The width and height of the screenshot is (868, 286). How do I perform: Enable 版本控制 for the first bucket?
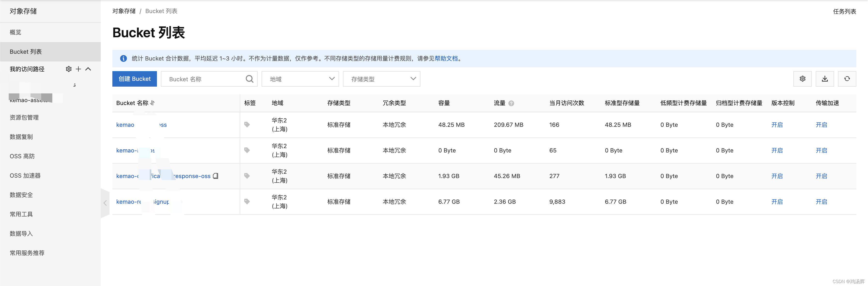(x=777, y=125)
